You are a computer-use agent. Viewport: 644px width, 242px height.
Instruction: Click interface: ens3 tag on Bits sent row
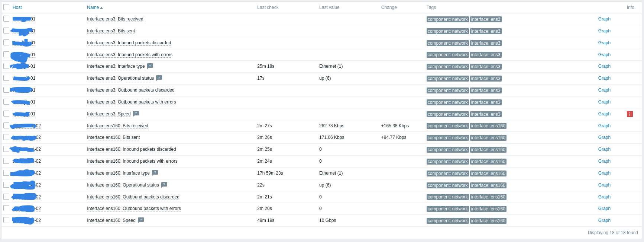tap(486, 31)
